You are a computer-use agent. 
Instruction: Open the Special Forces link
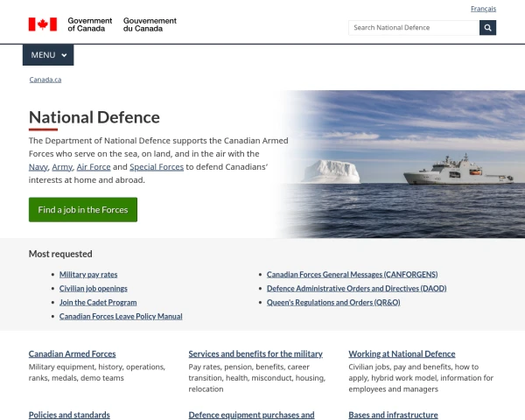click(157, 167)
